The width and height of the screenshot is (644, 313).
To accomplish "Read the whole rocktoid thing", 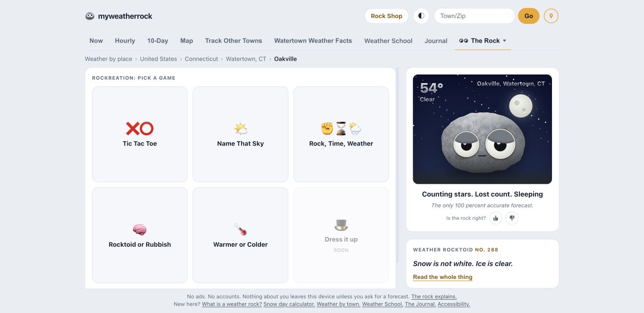I will [443, 277].
